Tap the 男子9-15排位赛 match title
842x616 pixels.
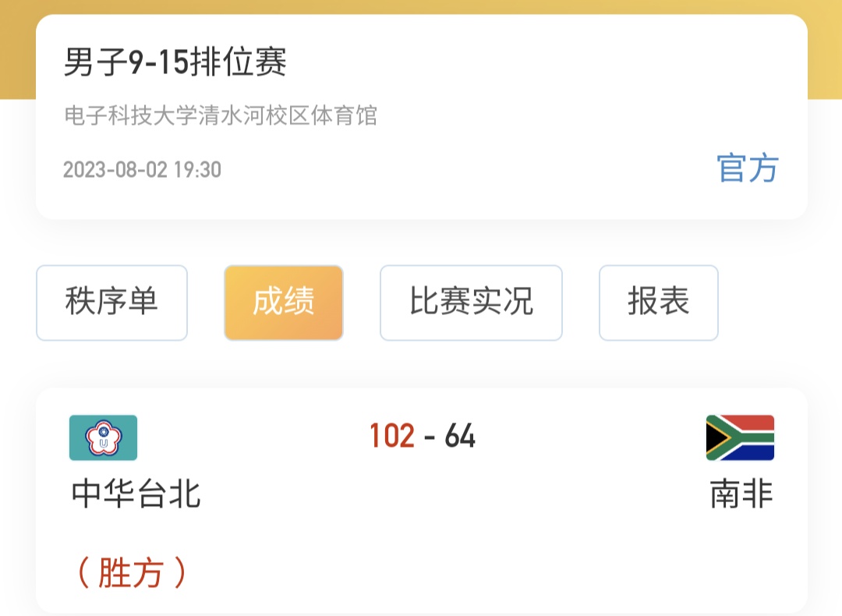pyautogui.click(x=175, y=63)
